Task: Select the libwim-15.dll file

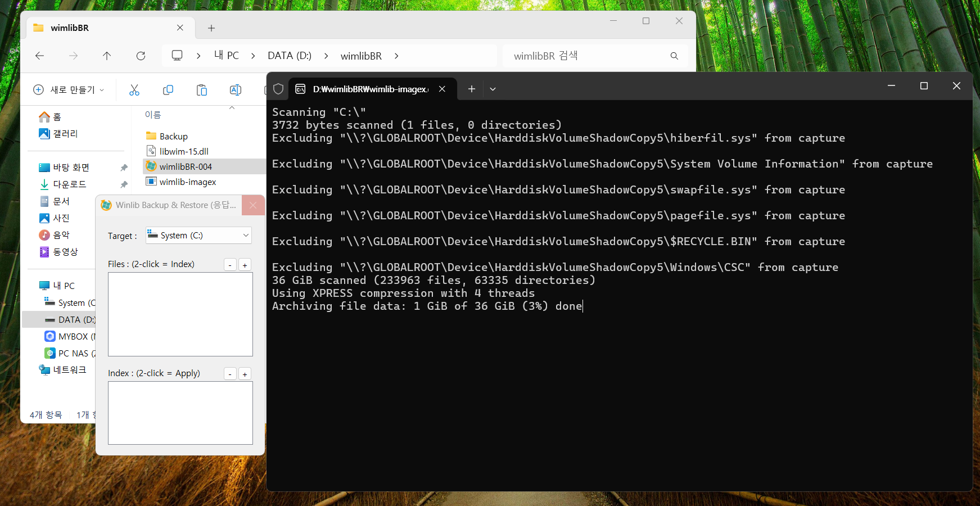Action: point(177,151)
